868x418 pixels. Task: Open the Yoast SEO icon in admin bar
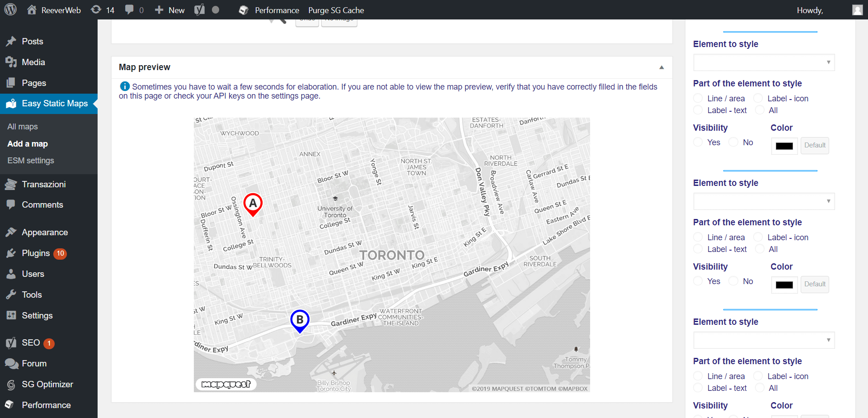click(199, 9)
